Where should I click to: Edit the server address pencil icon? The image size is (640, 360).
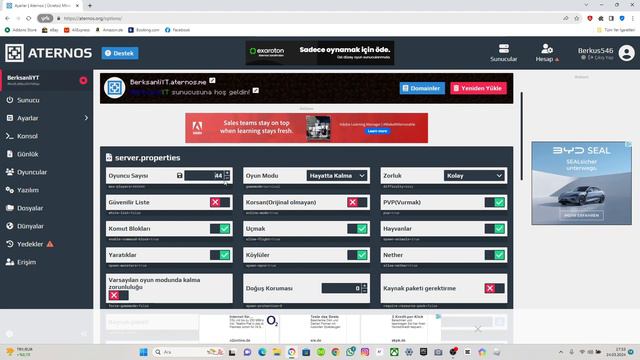coord(212,80)
